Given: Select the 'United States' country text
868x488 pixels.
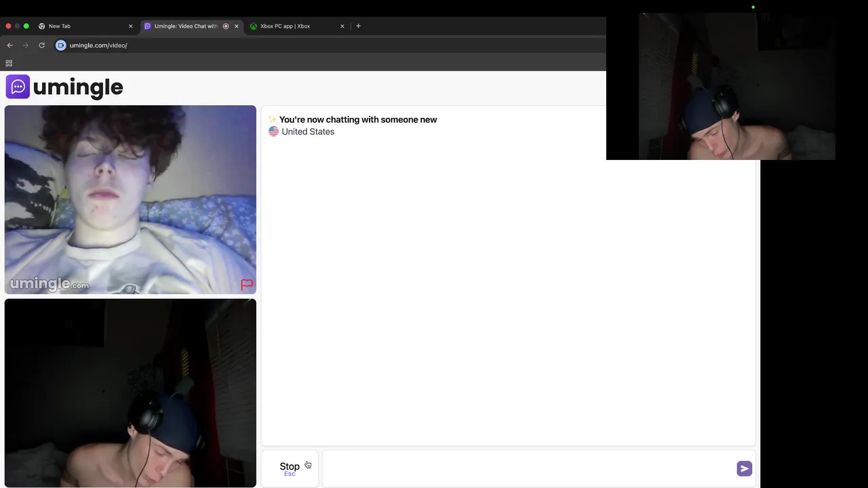Looking at the screenshot, I should coord(308,131).
